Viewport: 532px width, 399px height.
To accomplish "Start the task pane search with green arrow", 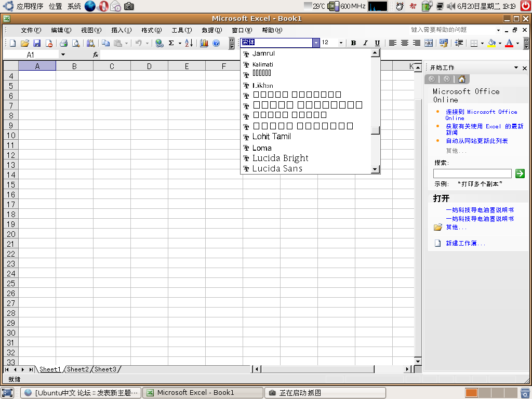I will click(520, 174).
